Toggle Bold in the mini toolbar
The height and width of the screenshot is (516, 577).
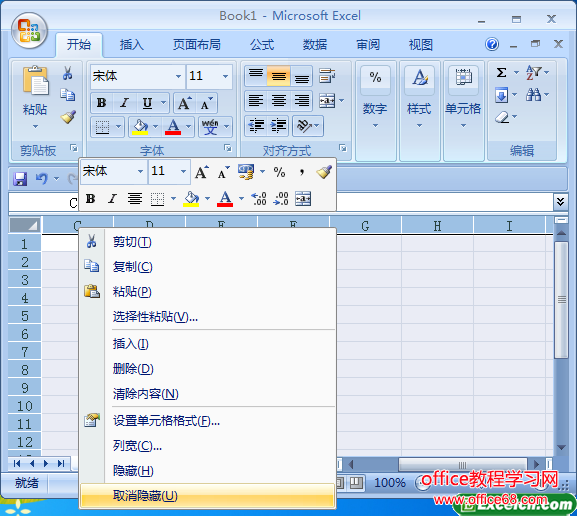tap(91, 199)
